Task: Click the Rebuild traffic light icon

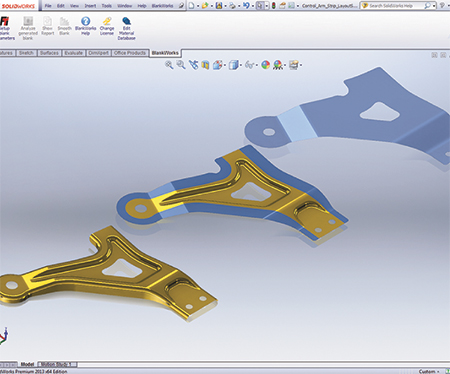Action: click(x=274, y=6)
